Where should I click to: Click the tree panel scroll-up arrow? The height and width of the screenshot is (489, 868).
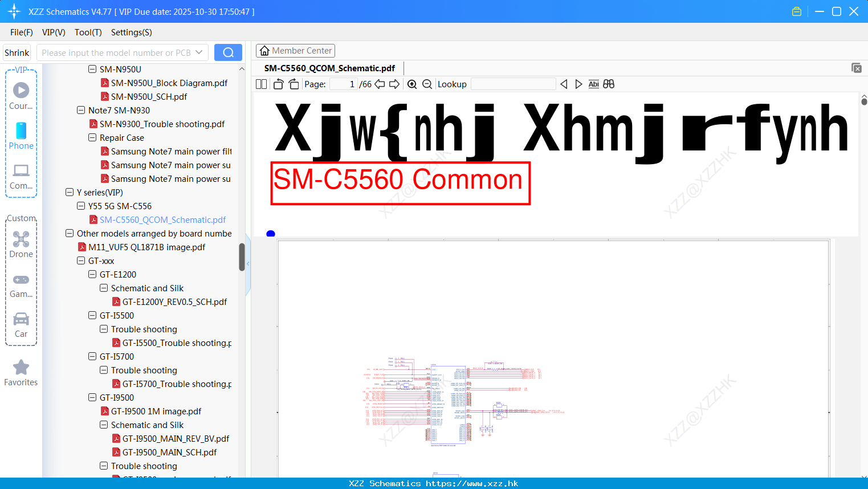tap(242, 69)
